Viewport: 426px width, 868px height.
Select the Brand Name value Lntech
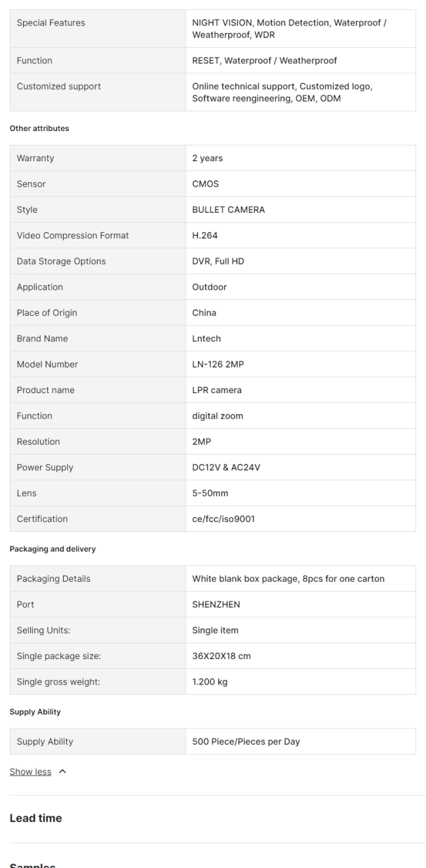click(205, 338)
